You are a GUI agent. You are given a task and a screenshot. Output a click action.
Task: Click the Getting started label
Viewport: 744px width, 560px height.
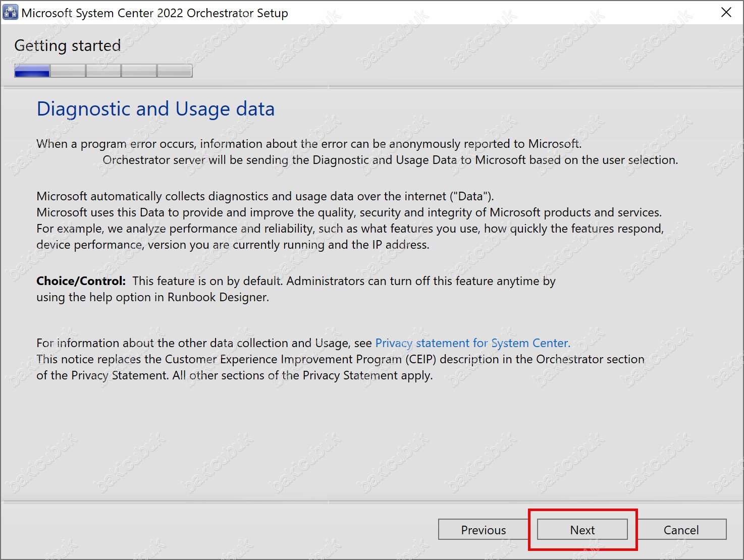tap(68, 45)
